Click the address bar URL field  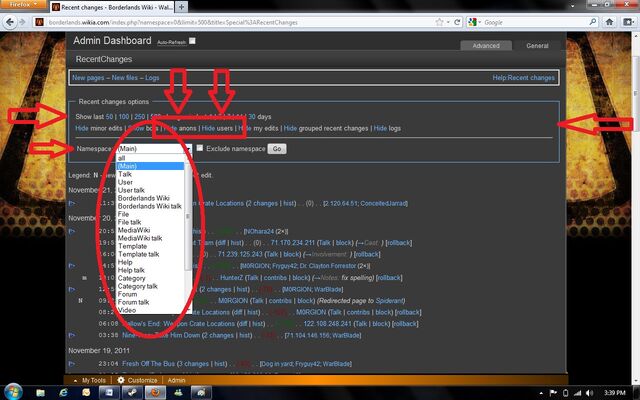coord(241,22)
